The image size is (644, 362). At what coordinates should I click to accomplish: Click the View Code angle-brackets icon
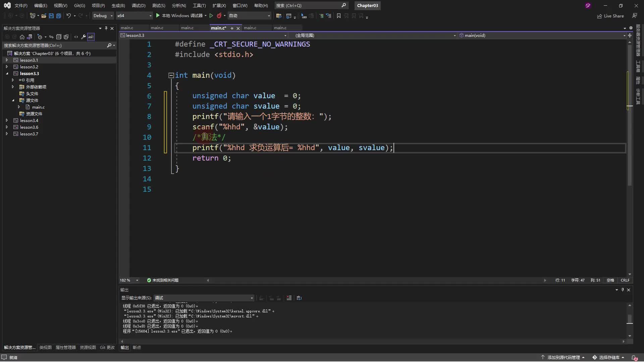[x=76, y=37]
